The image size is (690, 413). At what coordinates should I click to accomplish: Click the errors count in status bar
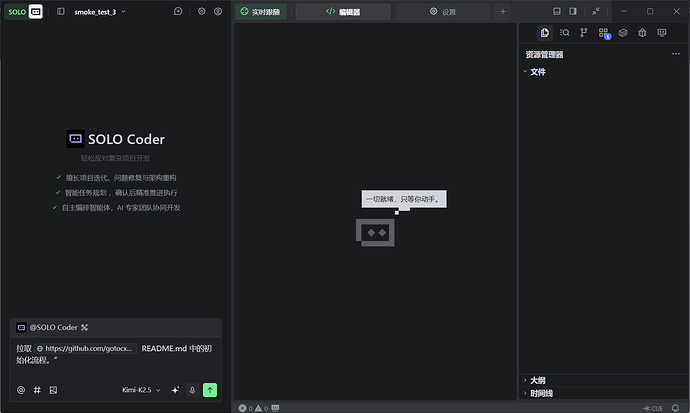pos(246,408)
